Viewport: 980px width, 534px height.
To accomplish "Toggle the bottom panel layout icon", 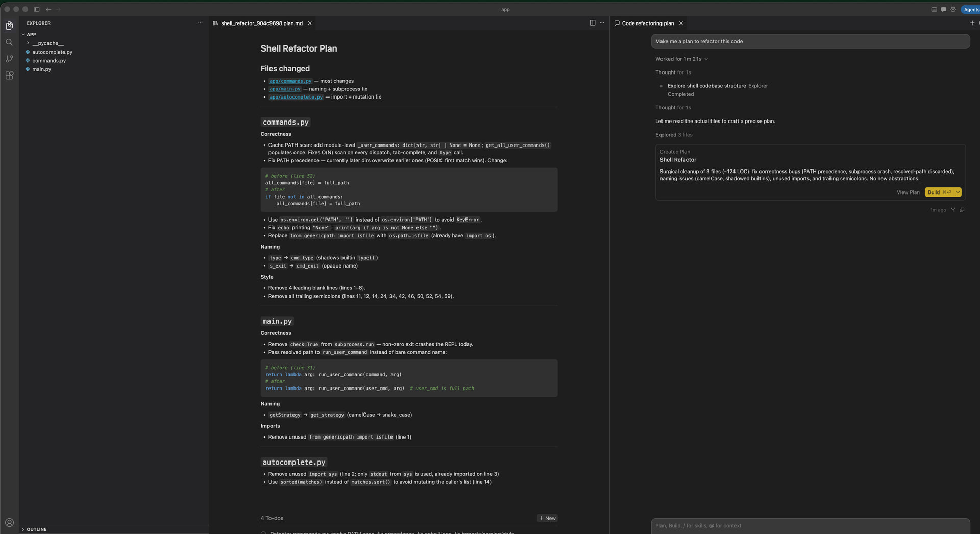I will [934, 9].
